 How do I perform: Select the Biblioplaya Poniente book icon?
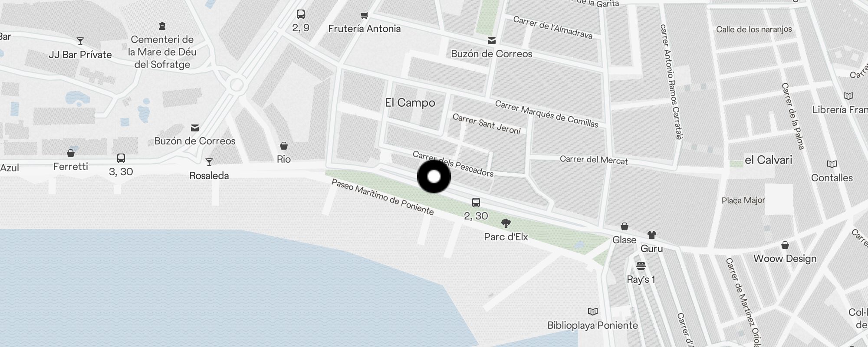pos(593,312)
